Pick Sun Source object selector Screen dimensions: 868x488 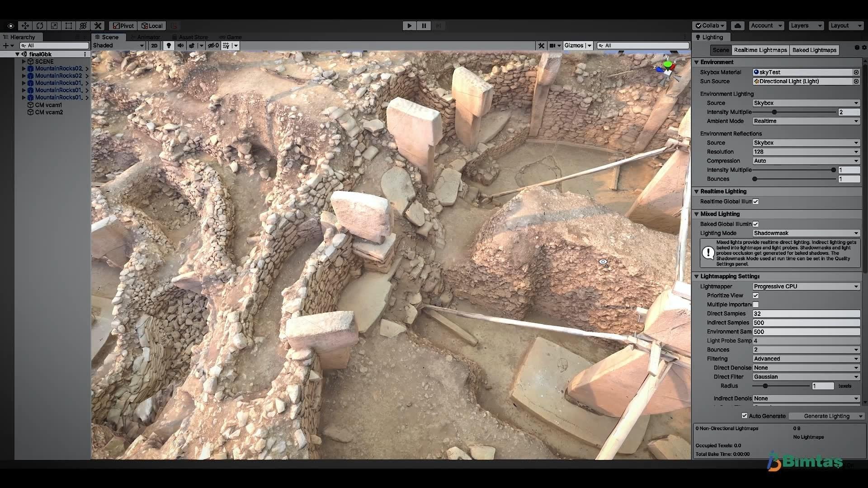[x=856, y=81]
